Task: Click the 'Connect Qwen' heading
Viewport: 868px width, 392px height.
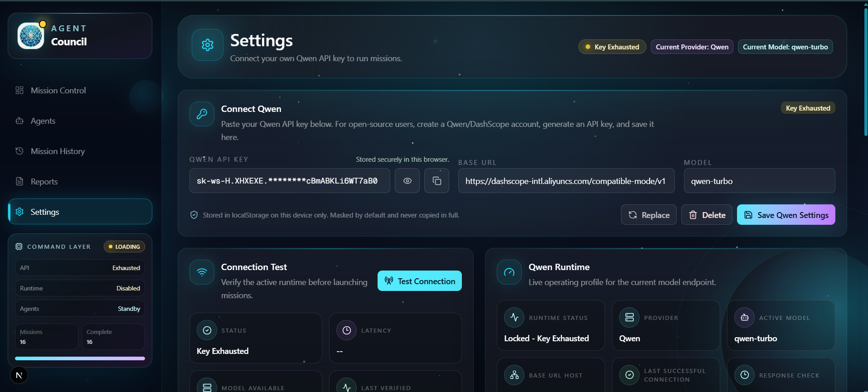Action: pyautogui.click(x=251, y=109)
